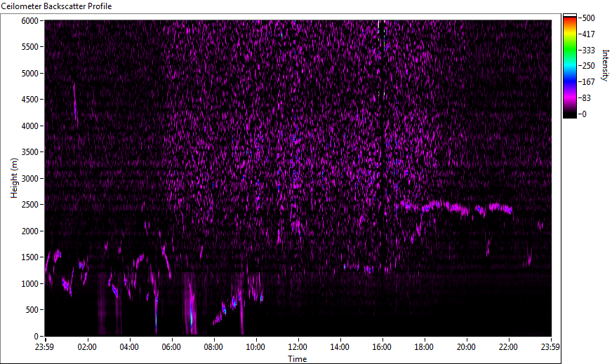Click the 5500 height axis value
The height and width of the screenshot is (364, 612).
30,47
